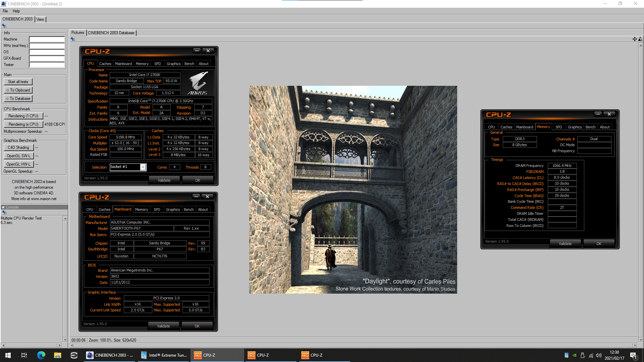Open the File menu
This screenshot has height=362, width=644.
click(5, 11)
